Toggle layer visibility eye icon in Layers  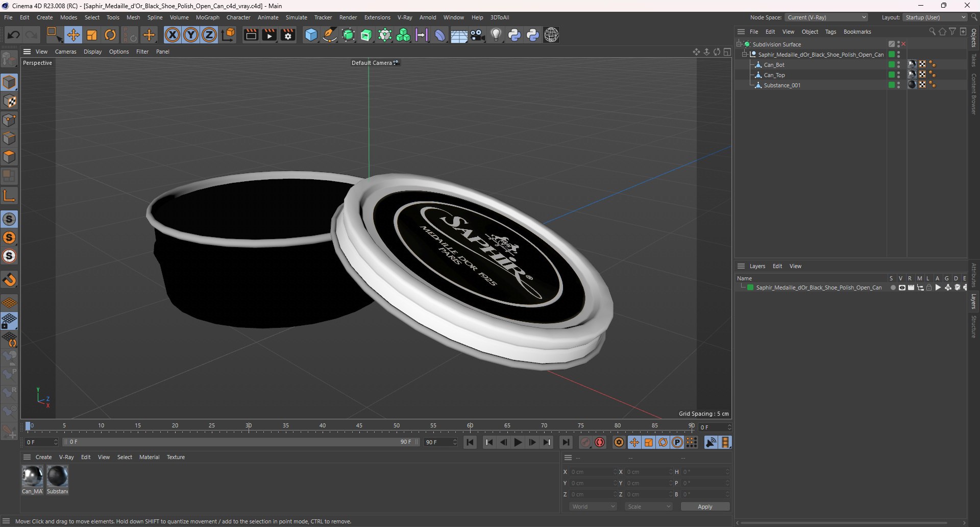(902, 288)
